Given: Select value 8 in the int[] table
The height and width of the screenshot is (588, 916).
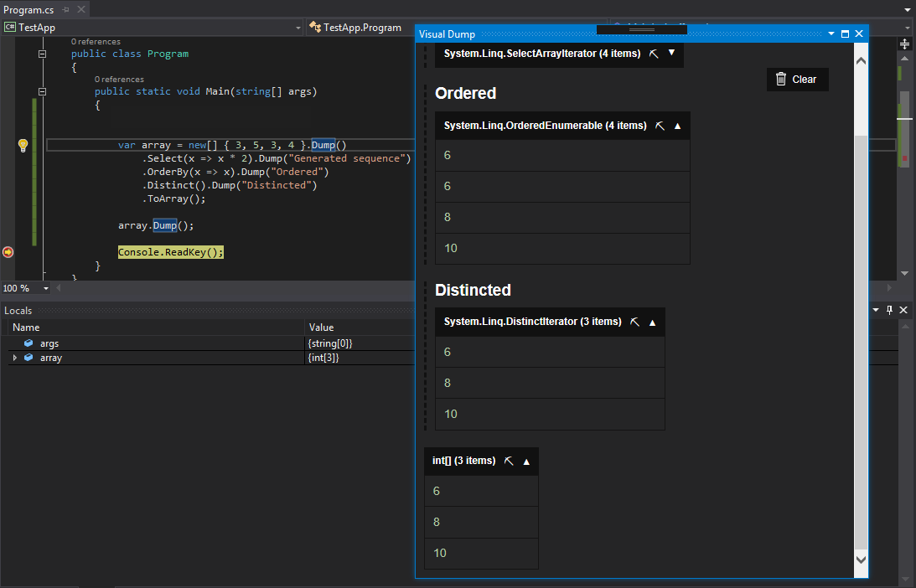Looking at the screenshot, I should 481,522.
